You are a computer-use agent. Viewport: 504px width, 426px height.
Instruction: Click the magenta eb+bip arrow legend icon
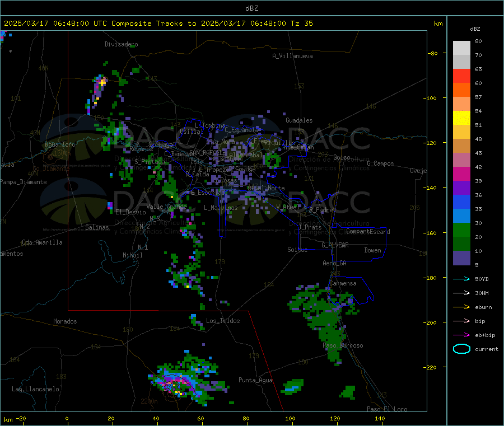[461, 335]
